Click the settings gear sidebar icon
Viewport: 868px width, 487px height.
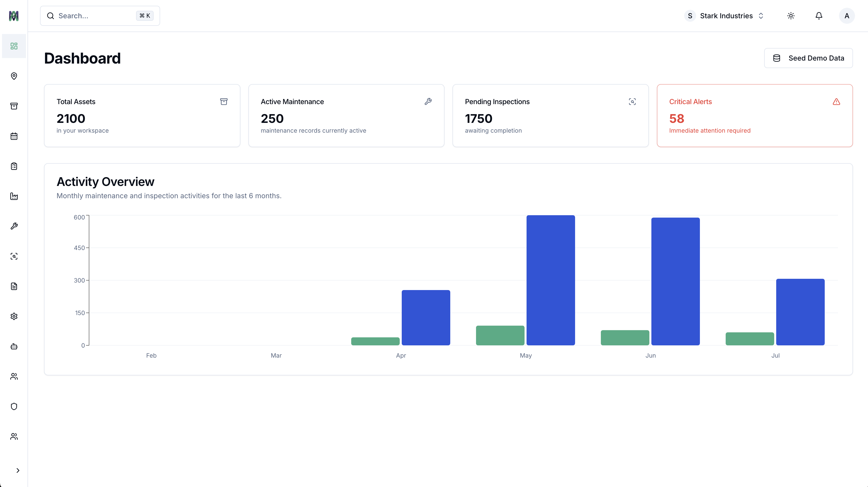[14, 316]
